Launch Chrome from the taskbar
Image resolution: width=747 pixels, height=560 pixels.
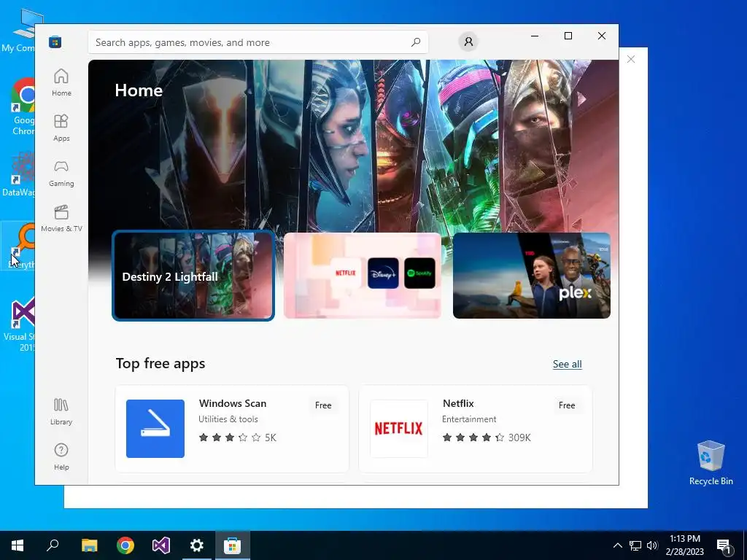coord(125,545)
